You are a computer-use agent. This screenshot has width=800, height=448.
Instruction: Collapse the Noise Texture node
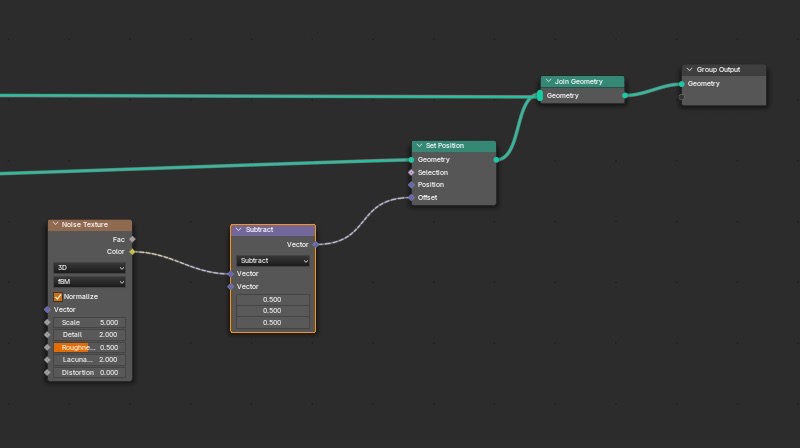[x=55, y=224]
